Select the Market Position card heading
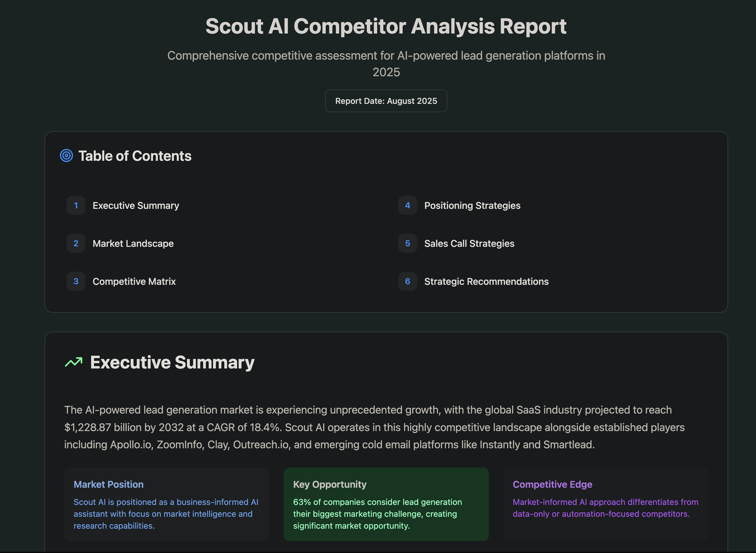Screen dimensions: 756x553 [x=109, y=484]
